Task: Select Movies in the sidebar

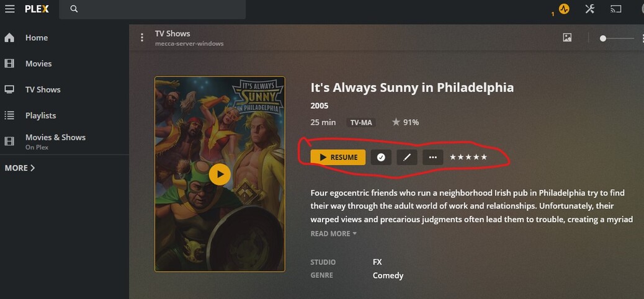Action: tap(38, 63)
